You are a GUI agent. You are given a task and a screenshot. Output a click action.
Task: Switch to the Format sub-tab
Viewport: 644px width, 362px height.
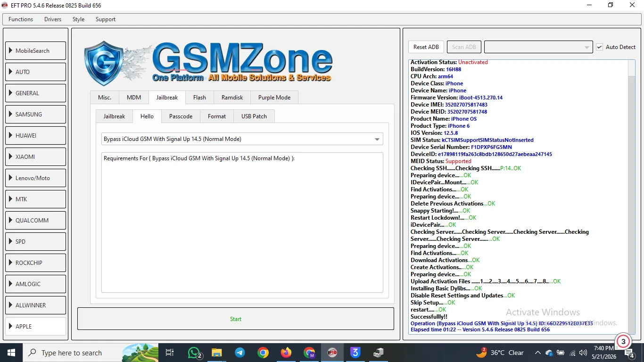[x=217, y=116]
